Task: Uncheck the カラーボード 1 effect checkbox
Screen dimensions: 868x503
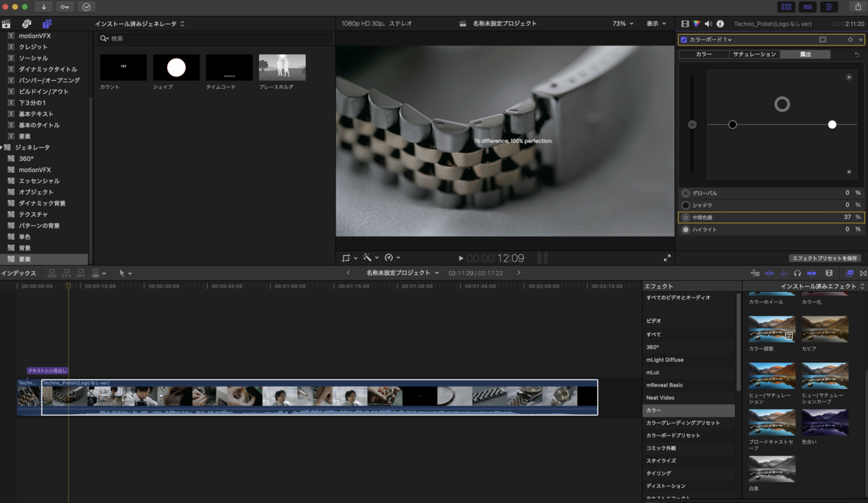Action: (684, 40)
